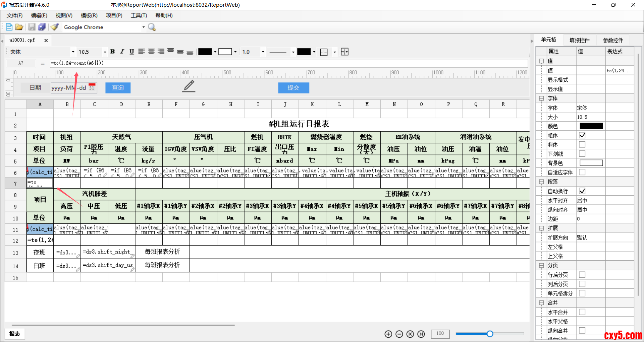The image size is (644, 342).
Task: Collapse the 字体 property group
Action: pos(541,98)
